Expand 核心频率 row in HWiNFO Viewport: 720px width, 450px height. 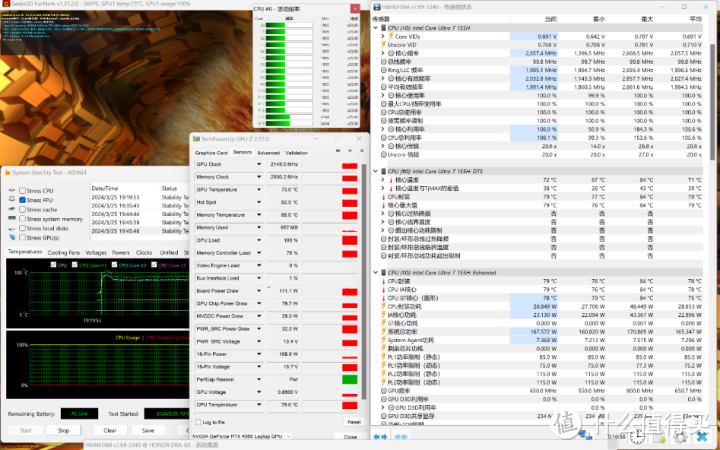[383, 53]
